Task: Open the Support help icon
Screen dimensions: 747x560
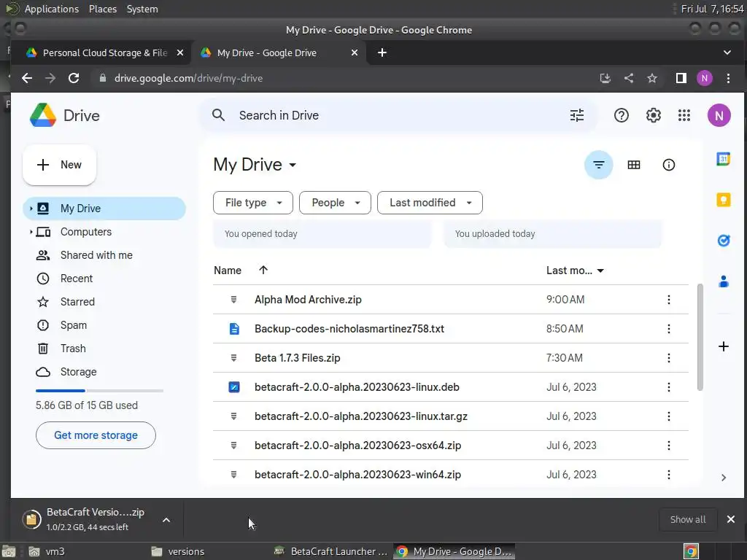Action: coord(622,115)
